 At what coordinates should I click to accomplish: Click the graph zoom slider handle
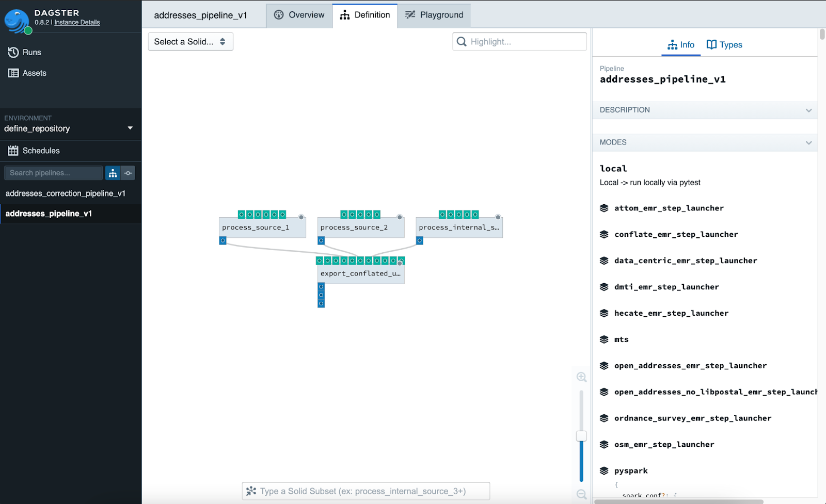click(x=581, y=436)
